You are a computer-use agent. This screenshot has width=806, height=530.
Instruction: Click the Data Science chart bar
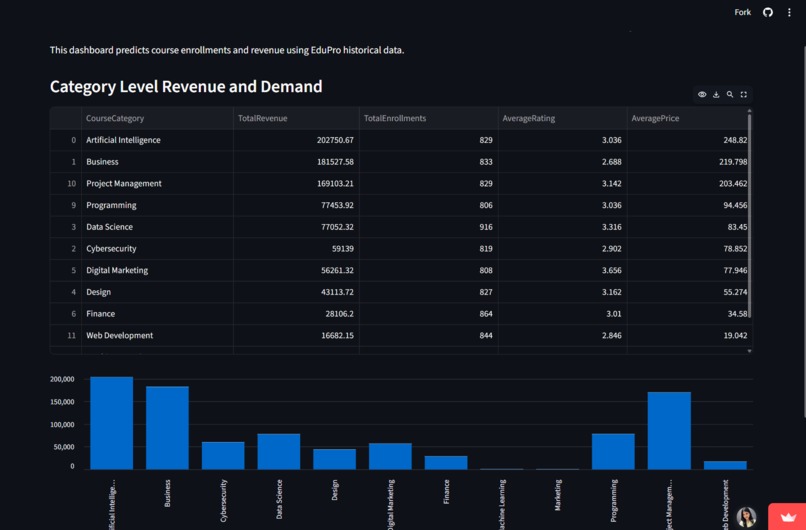tap(279, 451)
